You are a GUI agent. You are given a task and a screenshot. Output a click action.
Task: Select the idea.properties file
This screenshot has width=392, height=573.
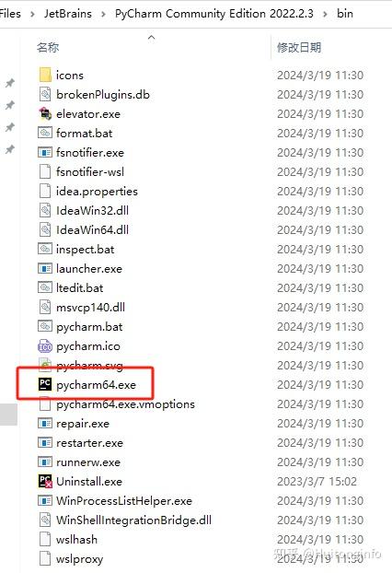(88, 191)
